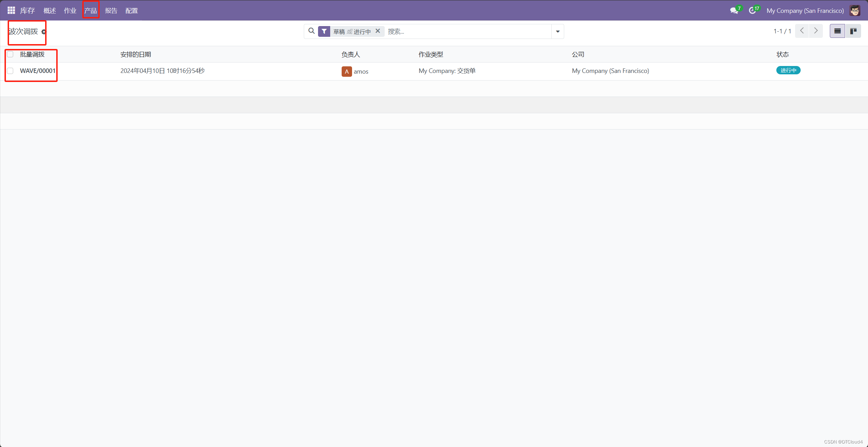Go to next page arrow
This screenshot has height=447, width=868.
click(x=816, y=31)
